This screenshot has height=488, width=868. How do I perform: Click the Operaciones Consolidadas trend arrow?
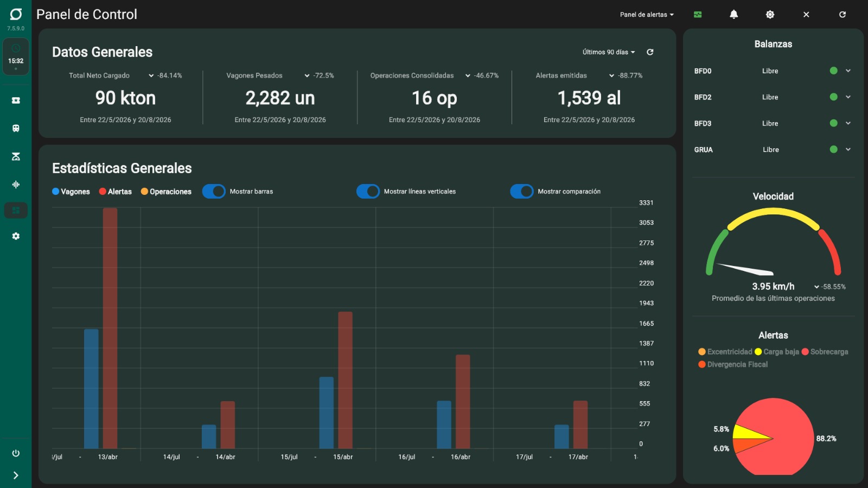468,75
